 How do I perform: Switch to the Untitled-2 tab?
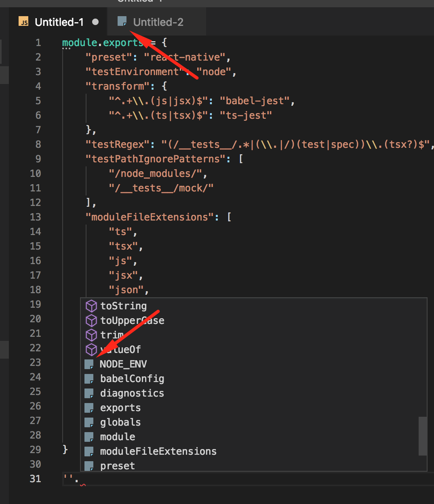(158, 22)
